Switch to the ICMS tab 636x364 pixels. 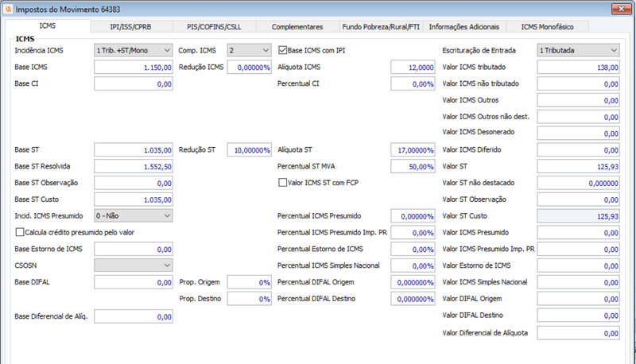point(48,26)
